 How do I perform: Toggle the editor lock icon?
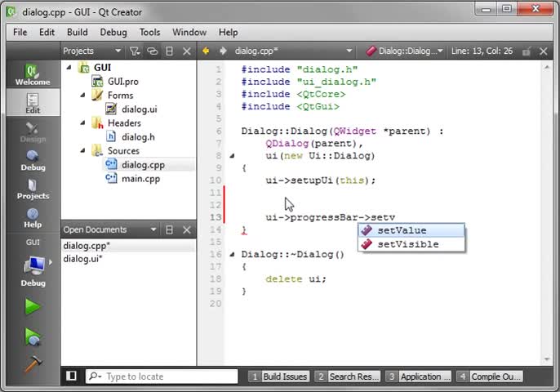click(x=526, y=51)
